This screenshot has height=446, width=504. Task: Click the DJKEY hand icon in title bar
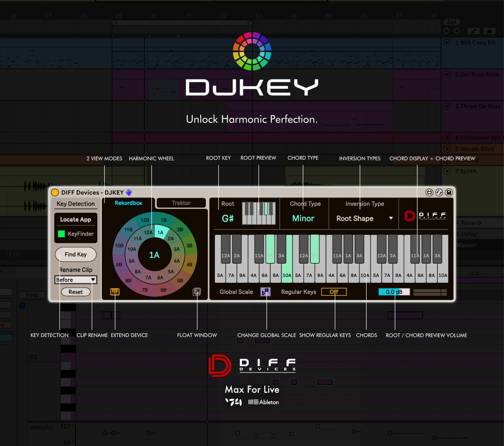pos(129,192)
